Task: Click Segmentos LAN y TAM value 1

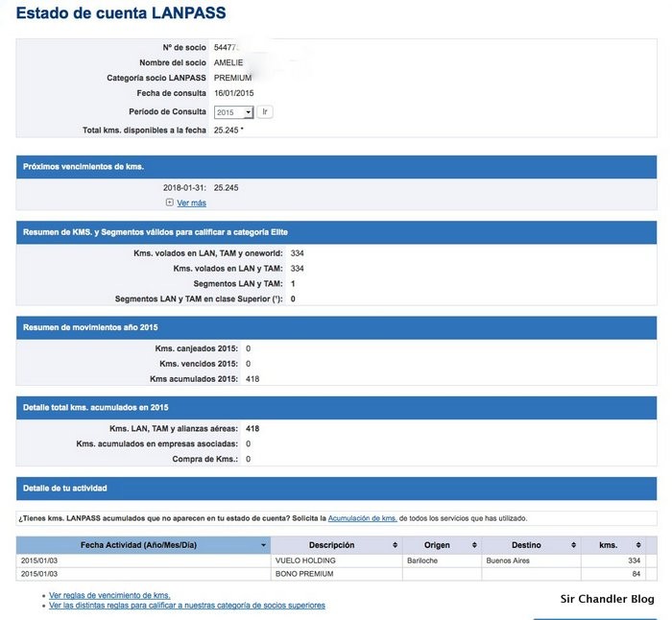Action: pos(293,284)
